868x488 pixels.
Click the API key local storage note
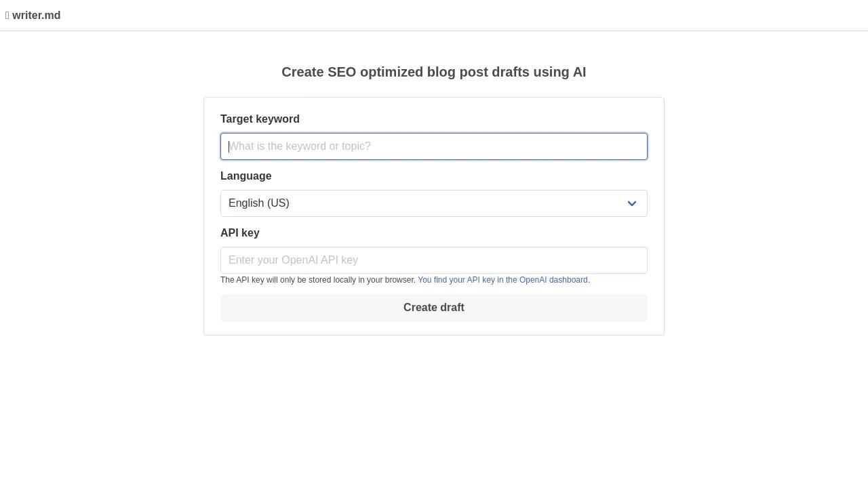point(317,280)
